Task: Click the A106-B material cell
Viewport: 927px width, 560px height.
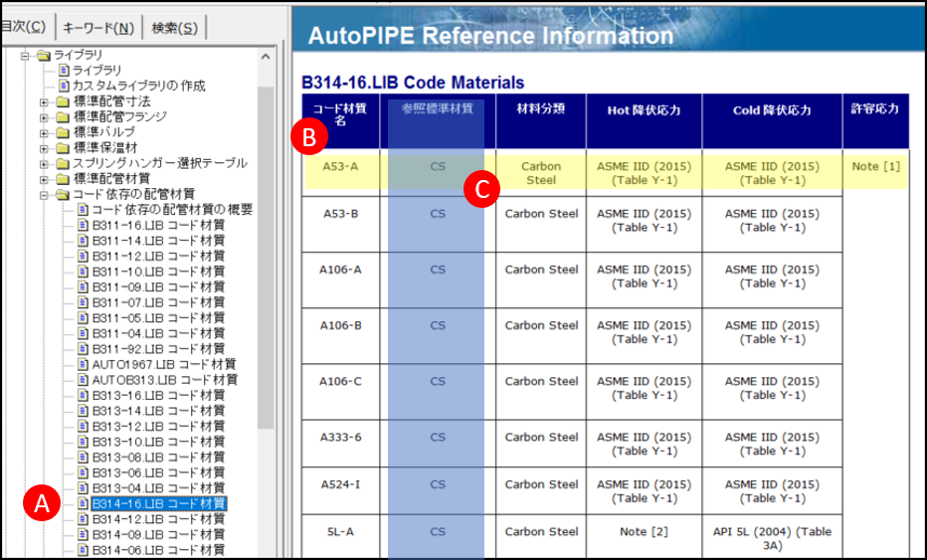Action: pyautogui.click(x=340, y=336)
